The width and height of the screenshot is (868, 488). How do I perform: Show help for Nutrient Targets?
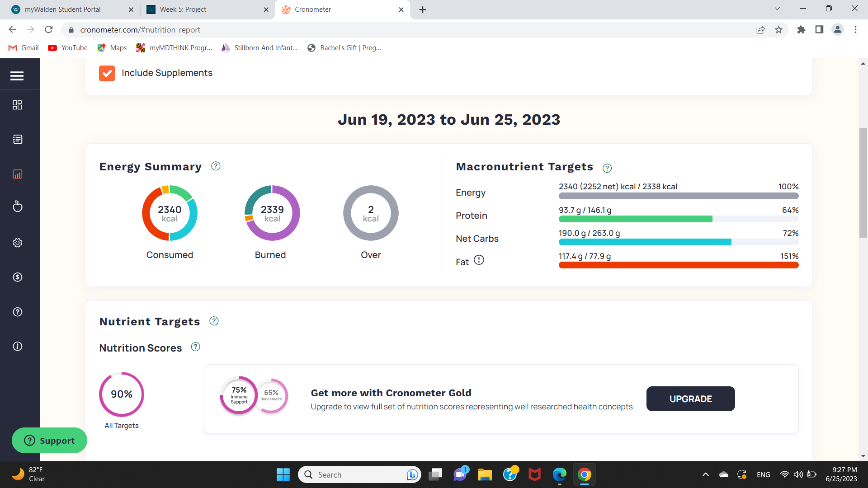[x=214, y=321]
